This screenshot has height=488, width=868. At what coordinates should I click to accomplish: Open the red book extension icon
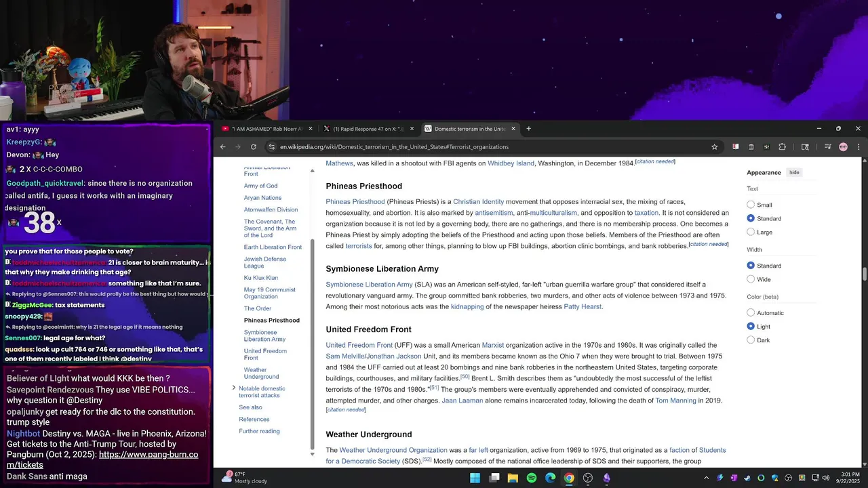[x=736, y=147]
